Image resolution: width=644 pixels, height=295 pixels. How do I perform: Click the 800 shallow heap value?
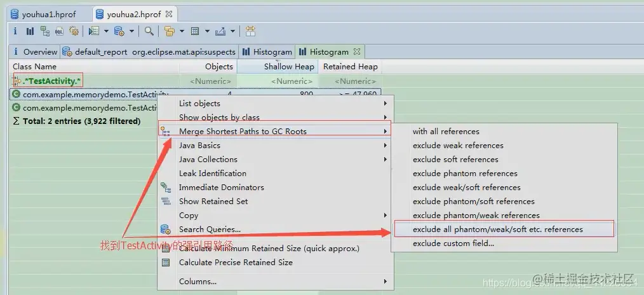pos(306,94)
